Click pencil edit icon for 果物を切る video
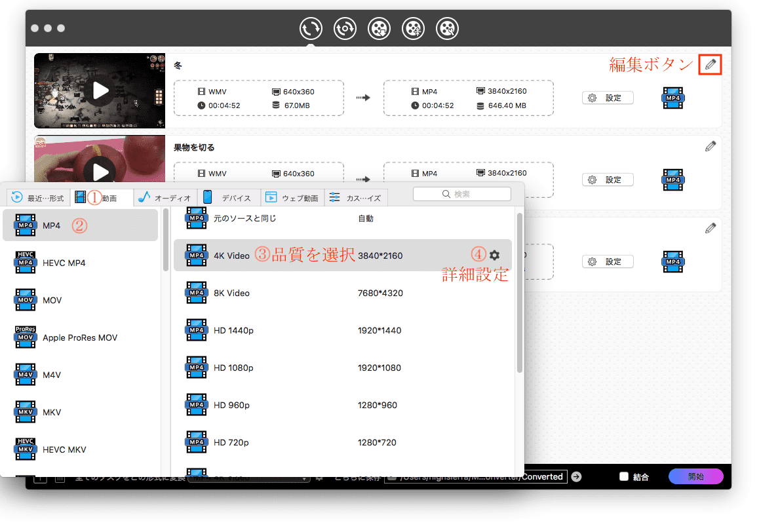This screenshot has height=532, width=759. coord(710,146)
